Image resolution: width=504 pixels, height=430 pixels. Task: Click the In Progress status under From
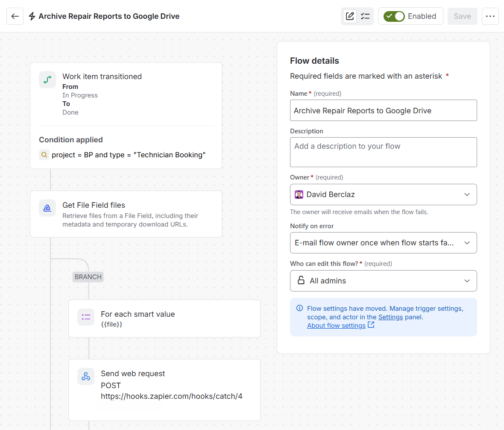(x=80, y=95)
